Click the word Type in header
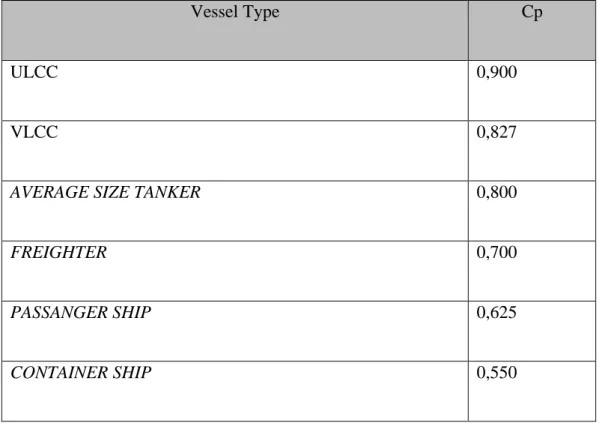This screenshot has height=423, width=599. [x=262, y=13]
